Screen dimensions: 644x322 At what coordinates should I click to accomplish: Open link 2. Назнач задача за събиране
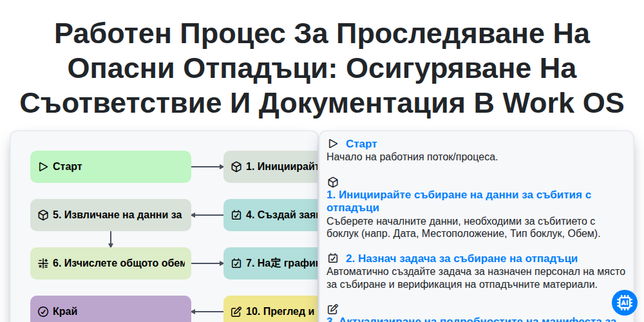[462, 258]
